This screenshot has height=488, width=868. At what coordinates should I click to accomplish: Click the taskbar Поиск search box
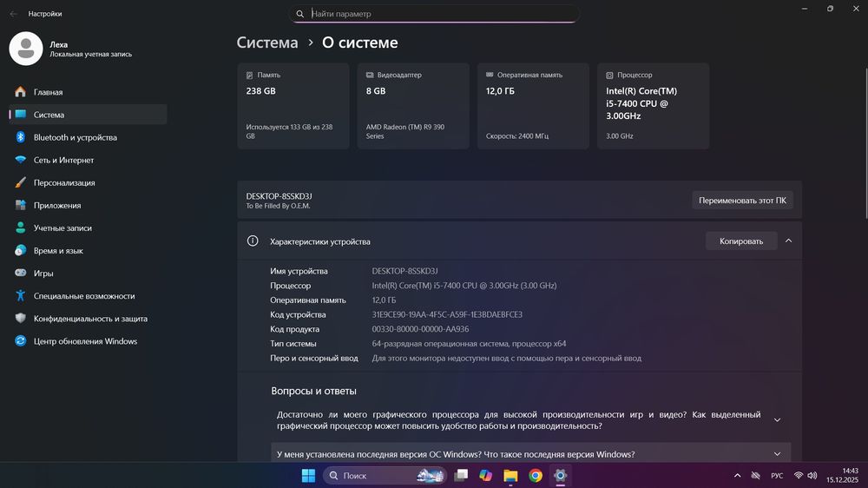click(x=385, y=476)
